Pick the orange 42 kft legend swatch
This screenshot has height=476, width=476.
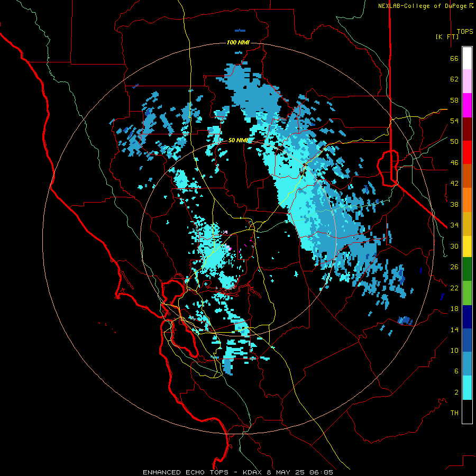(x=467, y=200)
